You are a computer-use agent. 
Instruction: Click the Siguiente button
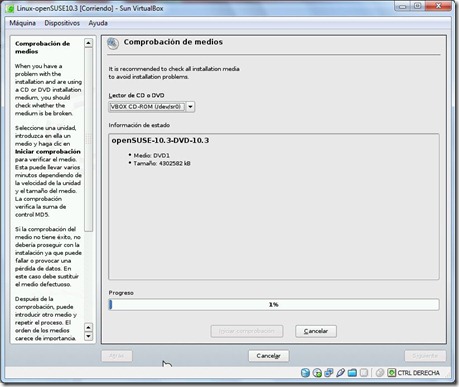tap(425, 356)
